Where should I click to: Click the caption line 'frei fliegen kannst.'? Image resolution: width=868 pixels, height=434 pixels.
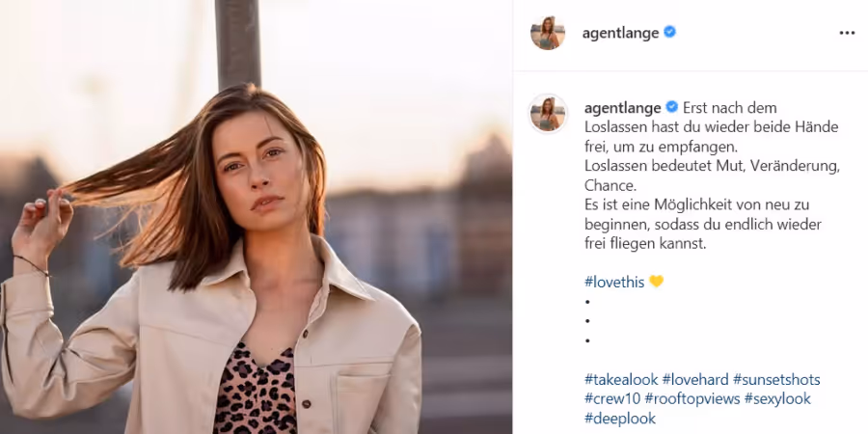coord(645,244)
